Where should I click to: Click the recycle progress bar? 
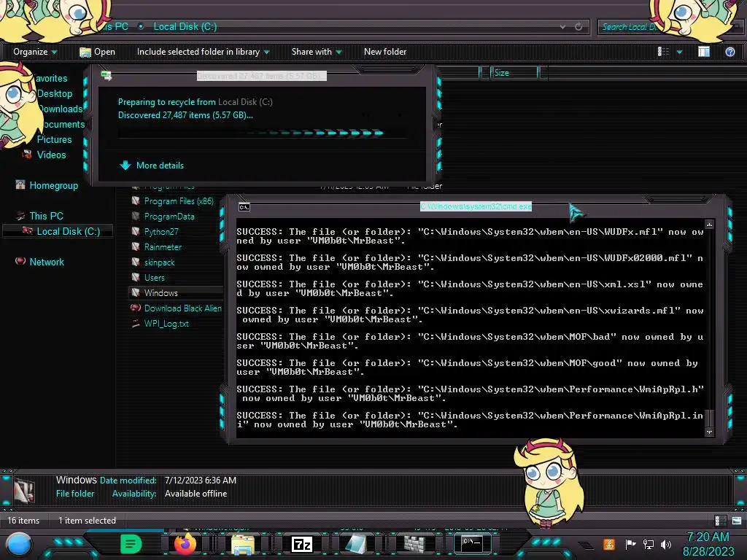coord(262,133)
